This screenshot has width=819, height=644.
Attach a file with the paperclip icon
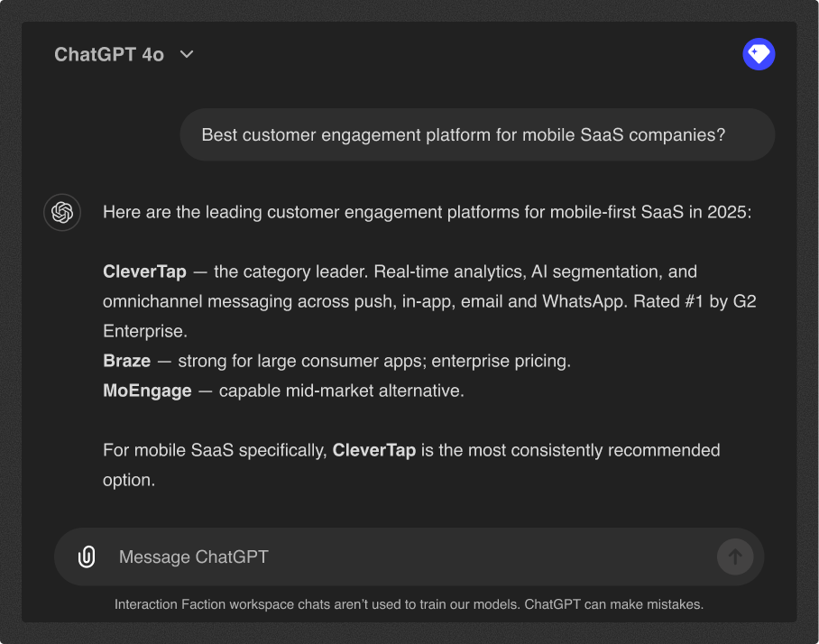87,557
